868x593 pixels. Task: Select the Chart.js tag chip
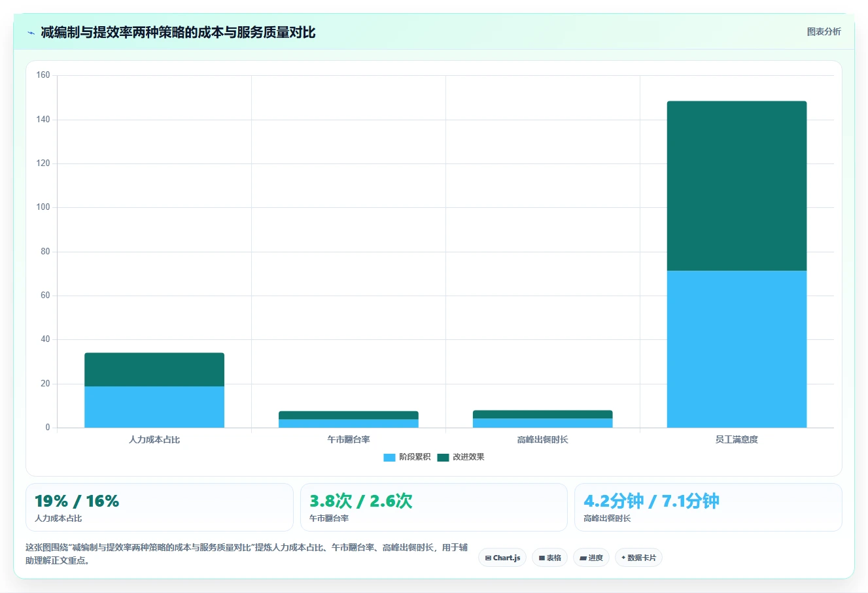[x=502, y=558]
